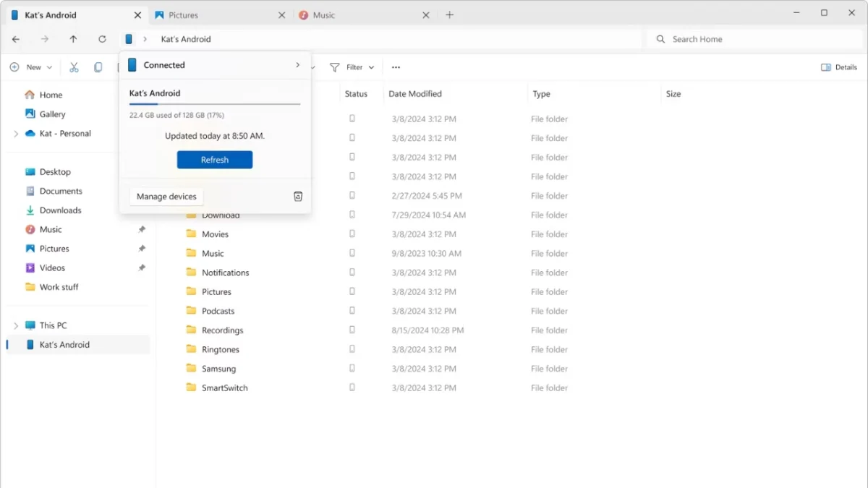
Task: Click the Refresh arrow in navigation bar
Action: pyautogui.click(x=102, y=39)
